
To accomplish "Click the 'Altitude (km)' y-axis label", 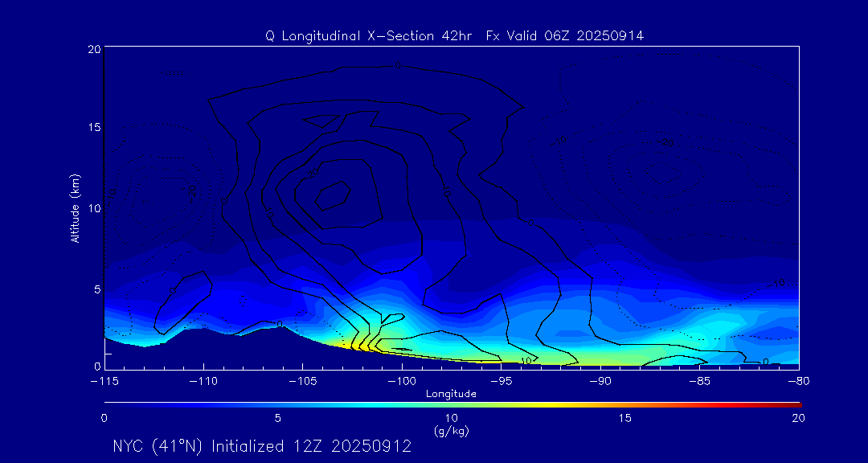I will coord(75,208).
